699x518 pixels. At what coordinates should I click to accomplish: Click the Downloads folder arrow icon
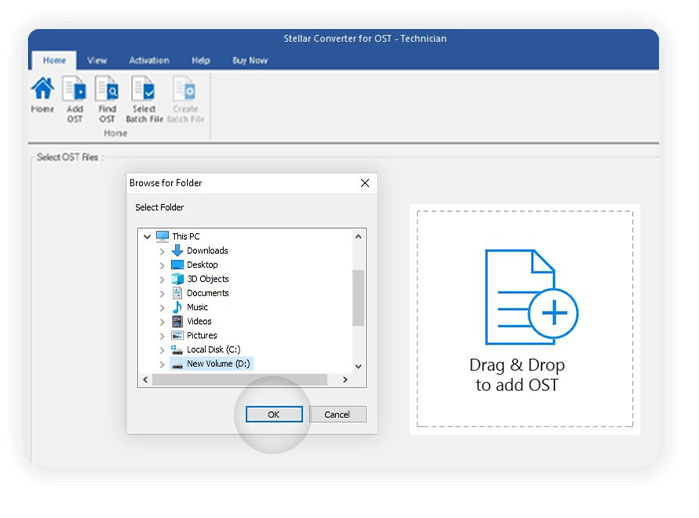pyautogui.click(x=177, y=251)
